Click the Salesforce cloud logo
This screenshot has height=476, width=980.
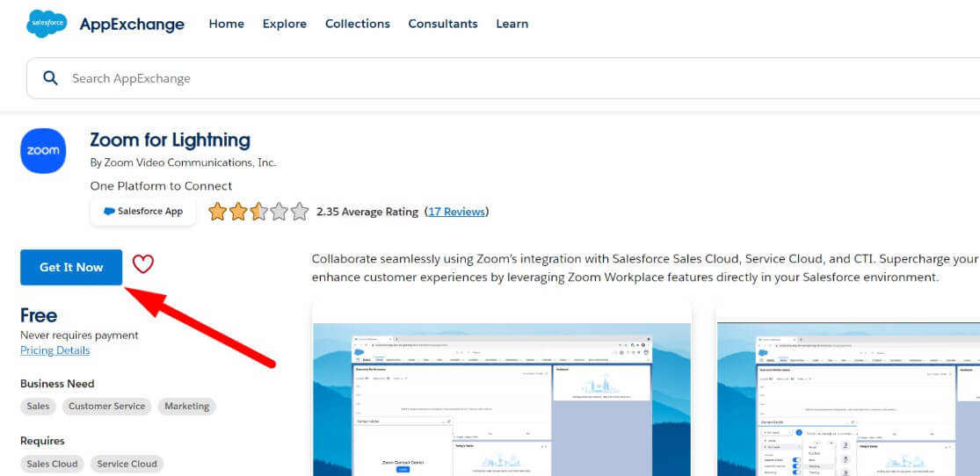point(47,24)
